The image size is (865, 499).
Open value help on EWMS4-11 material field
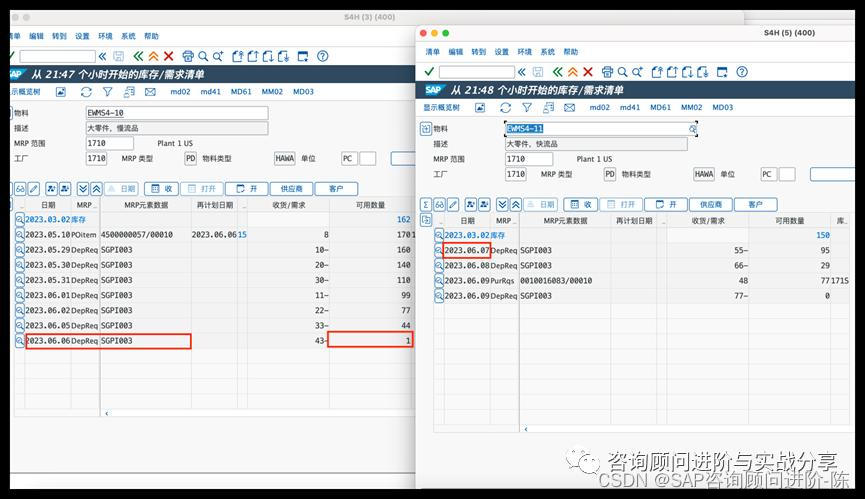pos(692,128)
